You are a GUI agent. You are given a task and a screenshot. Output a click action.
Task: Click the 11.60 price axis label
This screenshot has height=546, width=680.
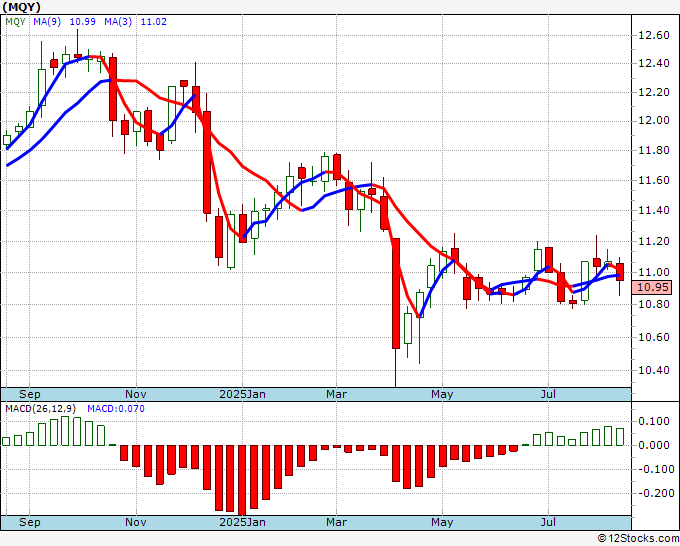click(654, 180)
